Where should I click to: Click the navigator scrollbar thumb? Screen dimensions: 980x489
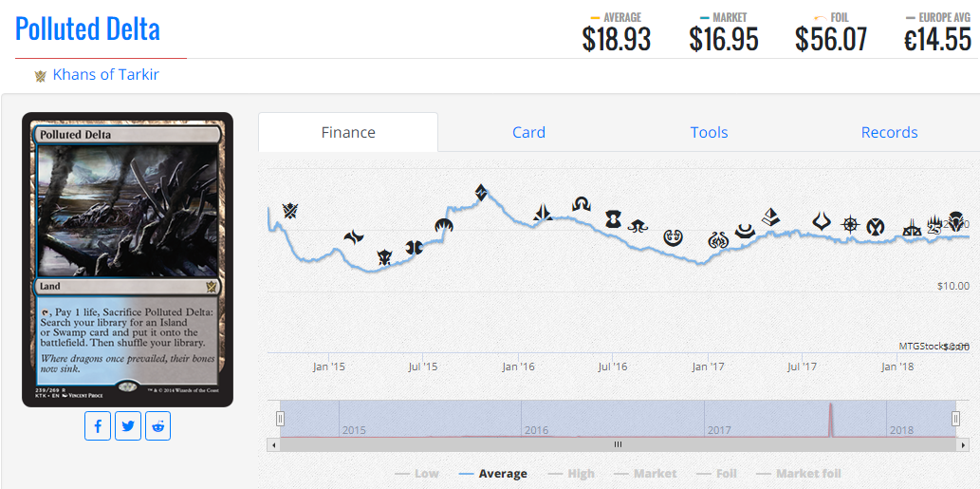tap(618, 444)
